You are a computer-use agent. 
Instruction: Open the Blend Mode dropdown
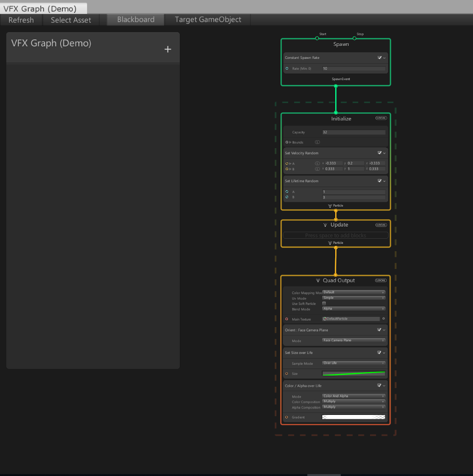(x=353, y=309)
